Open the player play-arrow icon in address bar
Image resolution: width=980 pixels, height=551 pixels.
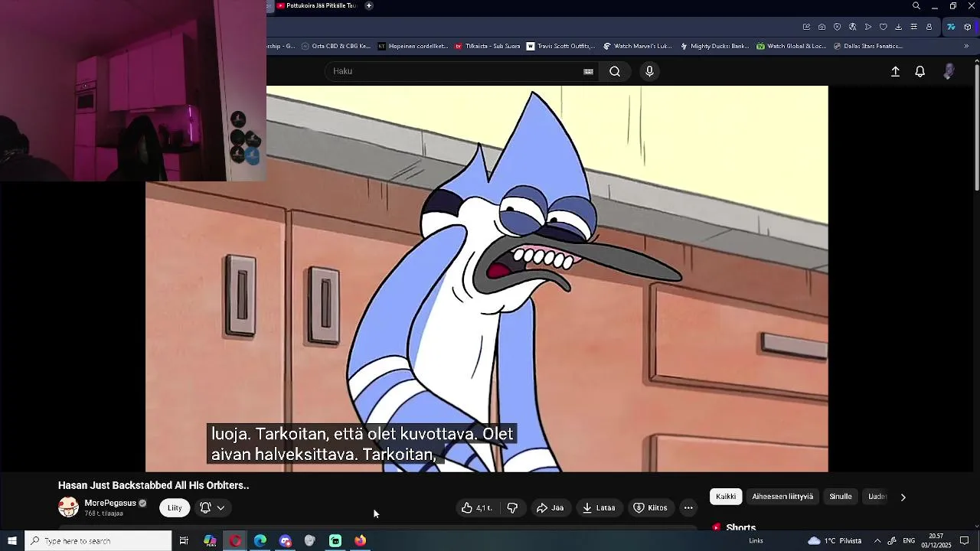point(867,27)
